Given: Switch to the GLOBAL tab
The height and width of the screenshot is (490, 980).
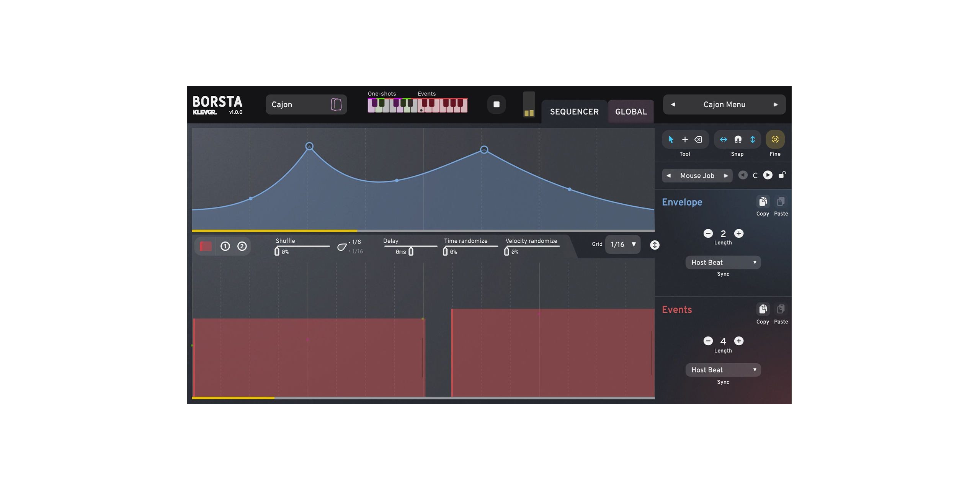Looking at the screenshot, I should 631,112.
